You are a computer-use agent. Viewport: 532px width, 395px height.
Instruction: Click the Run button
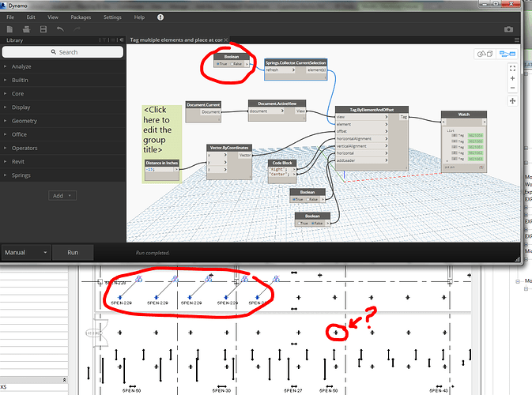click(73, 253)
